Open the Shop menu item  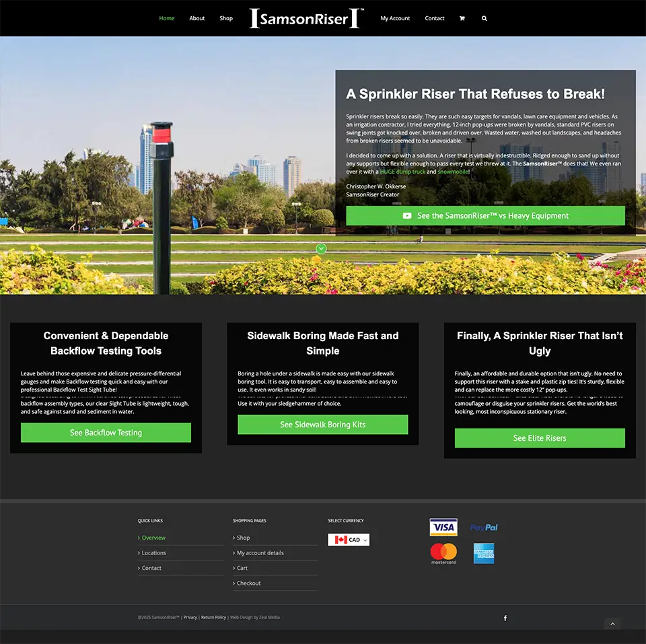point(226,18)
